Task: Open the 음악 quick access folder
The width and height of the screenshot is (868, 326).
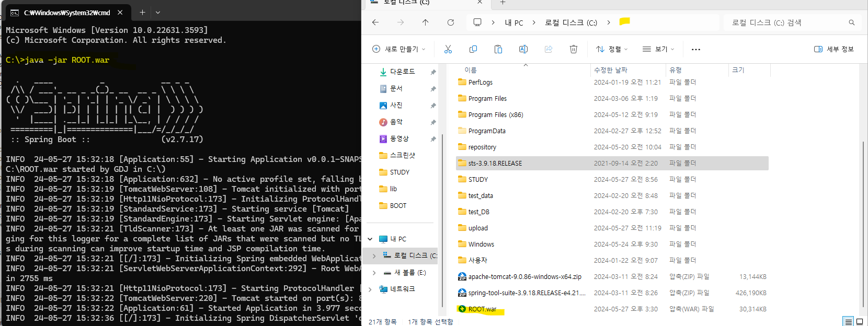Action: [x=396, y=122]
